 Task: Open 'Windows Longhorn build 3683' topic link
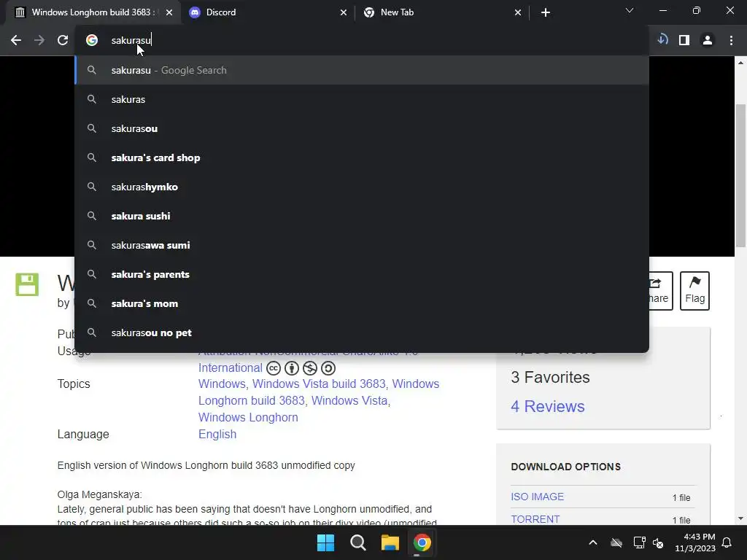pos(318,392)
